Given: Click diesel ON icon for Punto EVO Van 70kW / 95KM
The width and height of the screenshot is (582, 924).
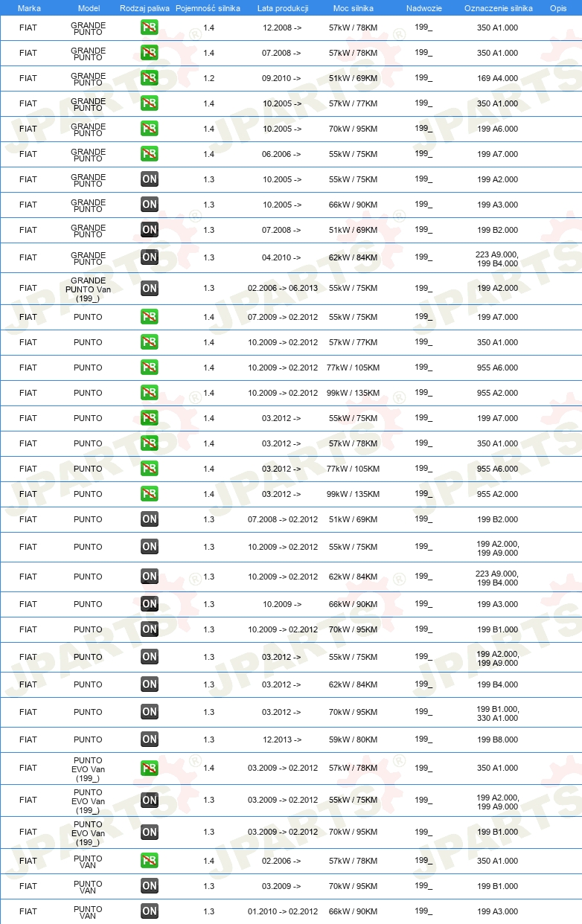Looking at the screenshot, I should [150, 832].
